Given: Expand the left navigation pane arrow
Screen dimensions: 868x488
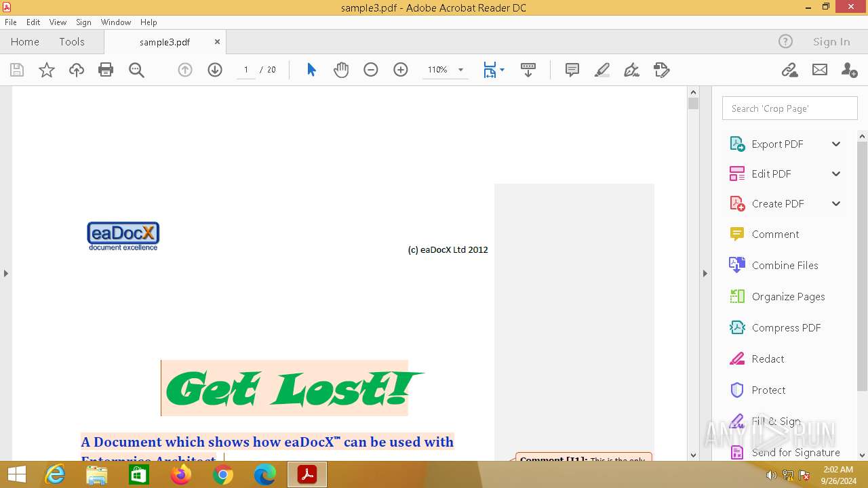Looking at the screenshot, I should pyautogui.click(x=5, y=274).
